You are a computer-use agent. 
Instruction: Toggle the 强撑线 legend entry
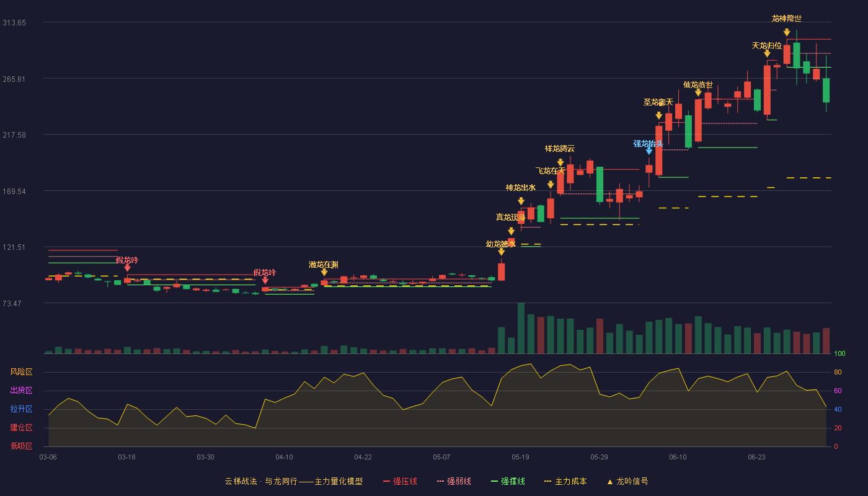[508, 481]
